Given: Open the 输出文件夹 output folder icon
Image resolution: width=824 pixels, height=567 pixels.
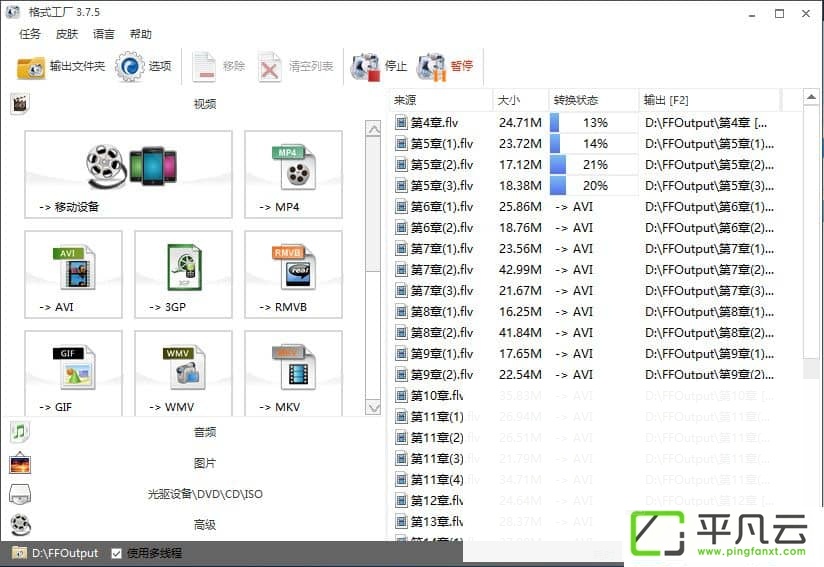Looking at the screenshot, I should (31, 67).
